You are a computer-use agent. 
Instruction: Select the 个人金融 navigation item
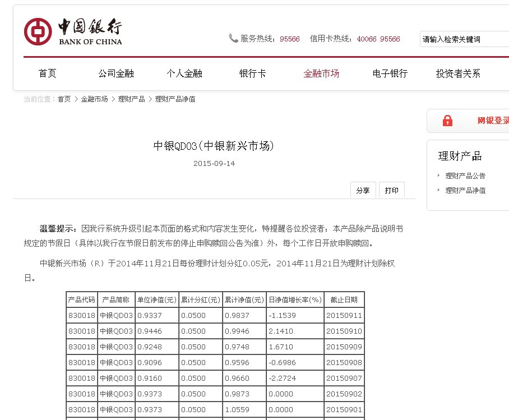tap(184, 72)
